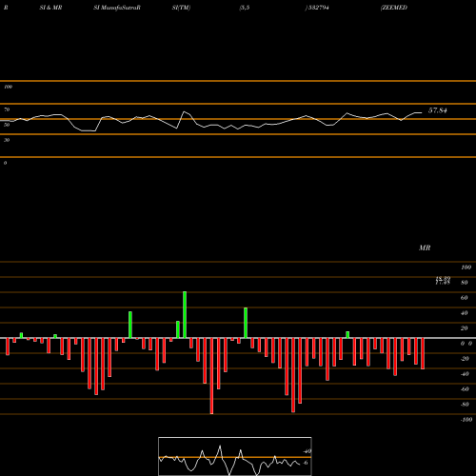Click the RSI axis label 50

[x=7, y=125]
